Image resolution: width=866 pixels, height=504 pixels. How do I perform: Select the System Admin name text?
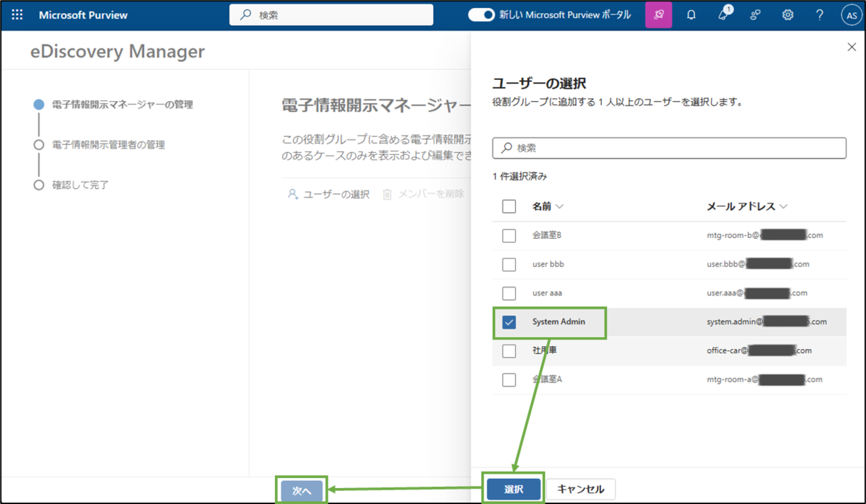[x=559, y=322]
